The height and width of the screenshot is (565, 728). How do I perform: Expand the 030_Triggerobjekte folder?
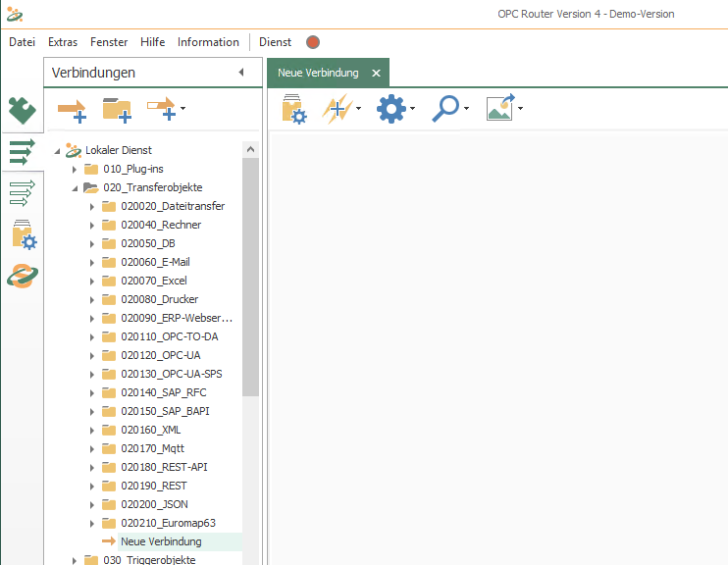click(75, 560)
